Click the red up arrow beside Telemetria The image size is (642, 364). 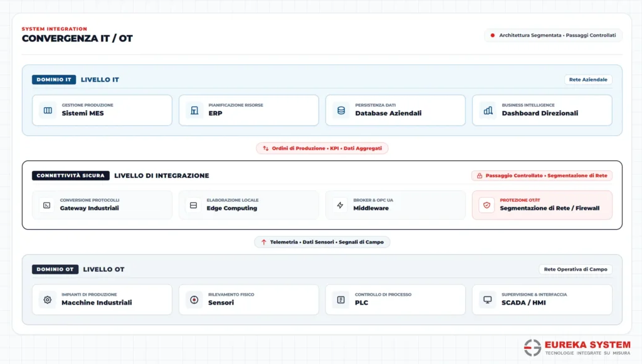[264, 242]
